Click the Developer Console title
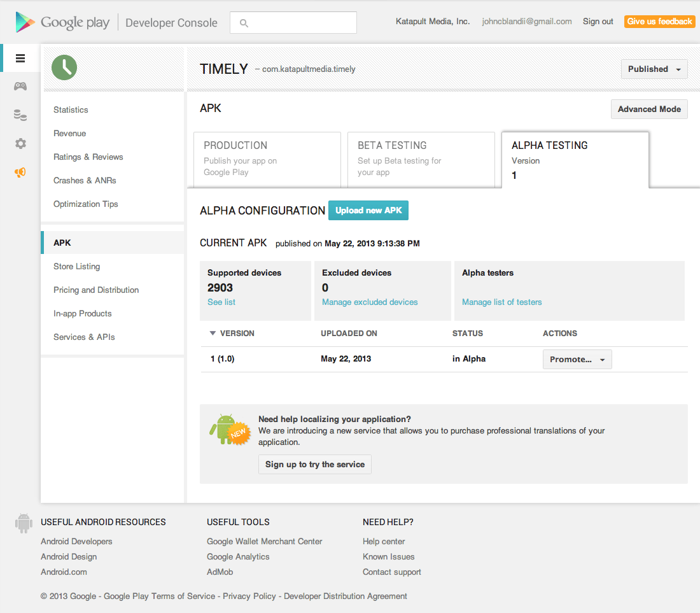 171,23
